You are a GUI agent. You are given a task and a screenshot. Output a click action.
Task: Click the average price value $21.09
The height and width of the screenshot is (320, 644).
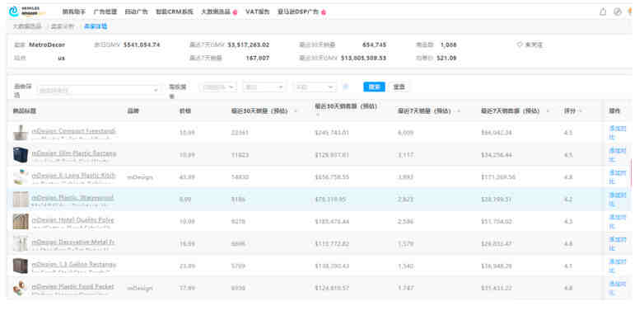[x=446, y=58]
